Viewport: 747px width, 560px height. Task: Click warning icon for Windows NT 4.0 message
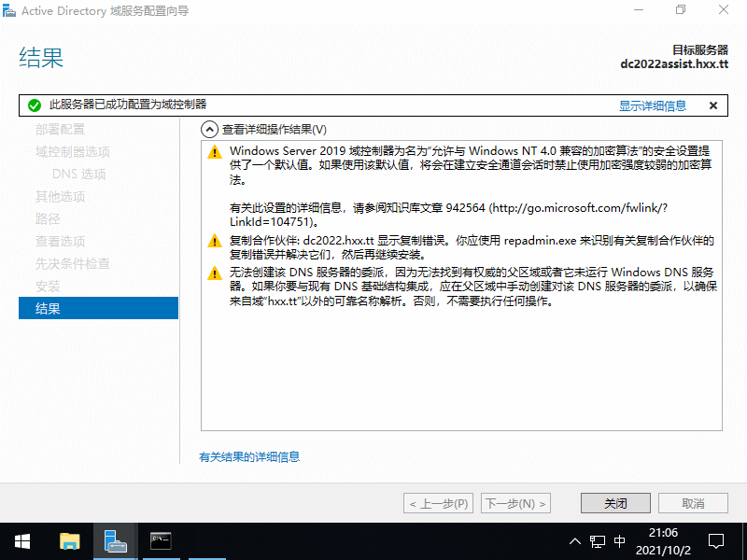(215, 152)
